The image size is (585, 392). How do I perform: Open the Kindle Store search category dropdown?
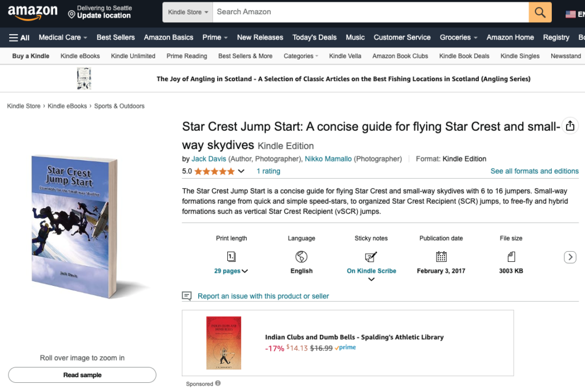coord(187,12)
